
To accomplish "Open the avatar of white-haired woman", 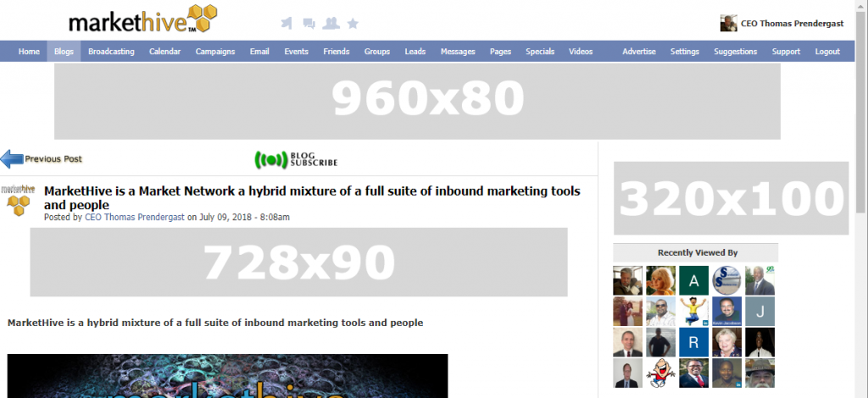I will pos(726,342).
